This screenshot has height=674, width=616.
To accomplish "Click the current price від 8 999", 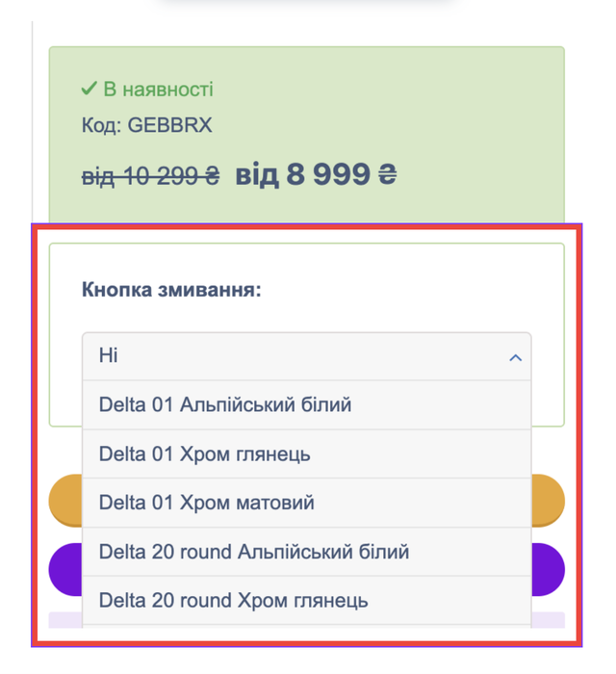I will (x=316, y=174).
